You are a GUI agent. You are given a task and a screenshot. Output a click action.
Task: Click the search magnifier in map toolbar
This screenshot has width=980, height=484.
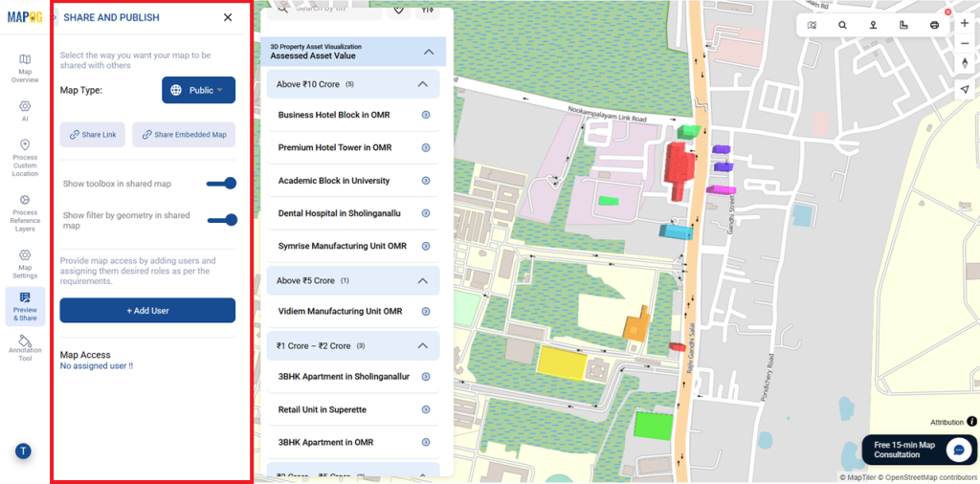tap(842, 25)
